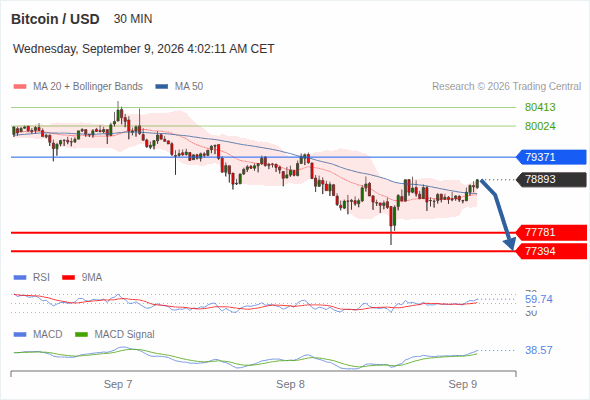This screenshot has height=400, width=590.
Task: Select the red 77394 support price tag
Action: 552,251
